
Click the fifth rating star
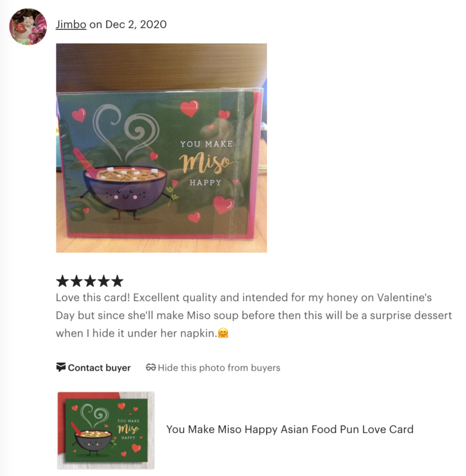pyautogui.click(x=117, y=281)
